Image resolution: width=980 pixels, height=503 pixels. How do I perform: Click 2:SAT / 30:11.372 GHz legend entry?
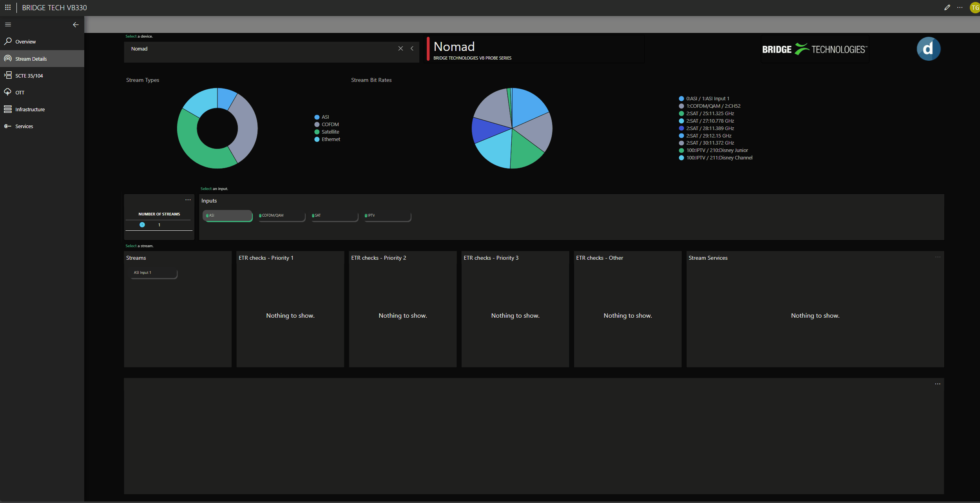(x=706, y=143)
